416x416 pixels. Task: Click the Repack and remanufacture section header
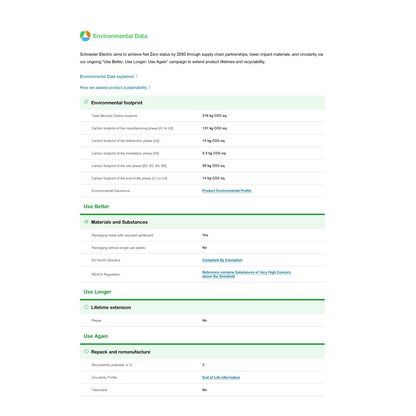202,352
